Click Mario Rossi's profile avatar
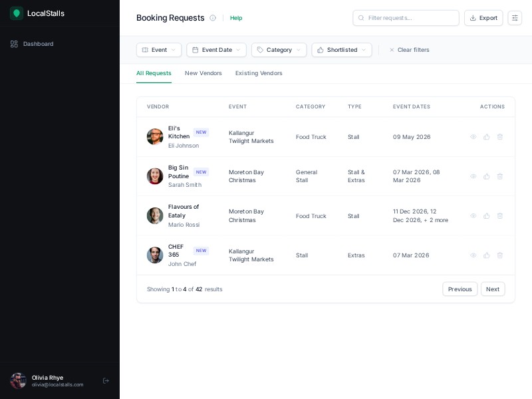This screenshot has width=532, height=399. [x=155, y=215]
